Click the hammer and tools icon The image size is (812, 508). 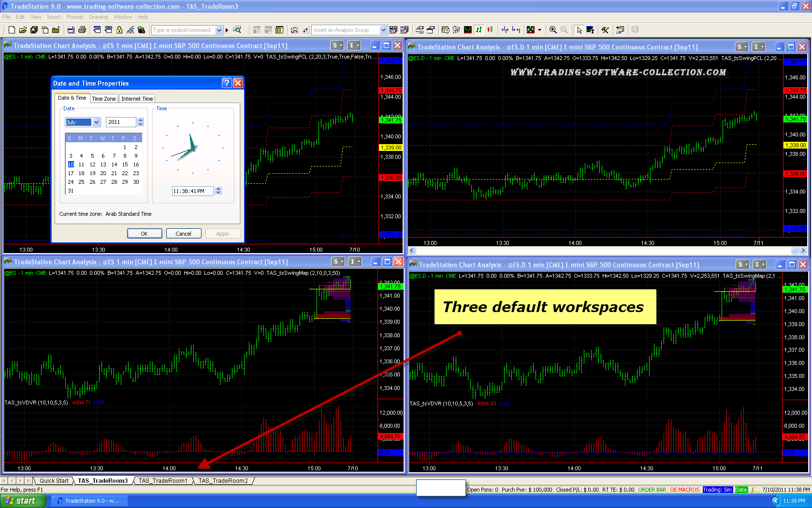pyautogui.click(x=605, y=30)
